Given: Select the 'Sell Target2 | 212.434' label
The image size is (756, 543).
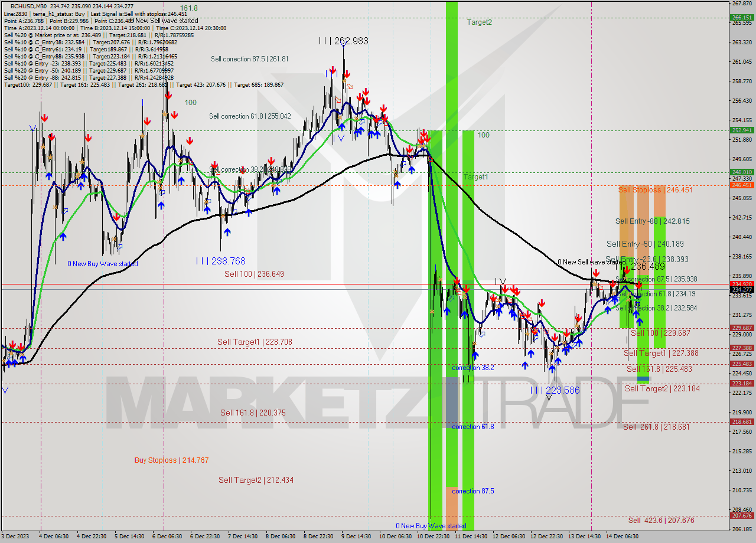Looking at the screenshot, I should click(256, 480).
